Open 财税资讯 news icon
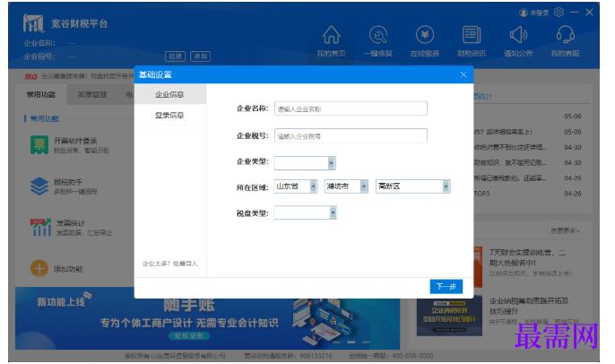This screenshot has width=615, height=364. coord(472,35)
